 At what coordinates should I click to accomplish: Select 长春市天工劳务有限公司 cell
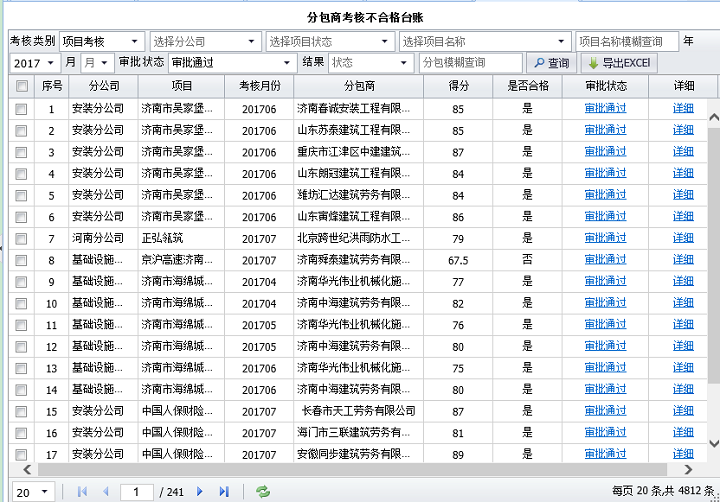(x=359, y=411)
